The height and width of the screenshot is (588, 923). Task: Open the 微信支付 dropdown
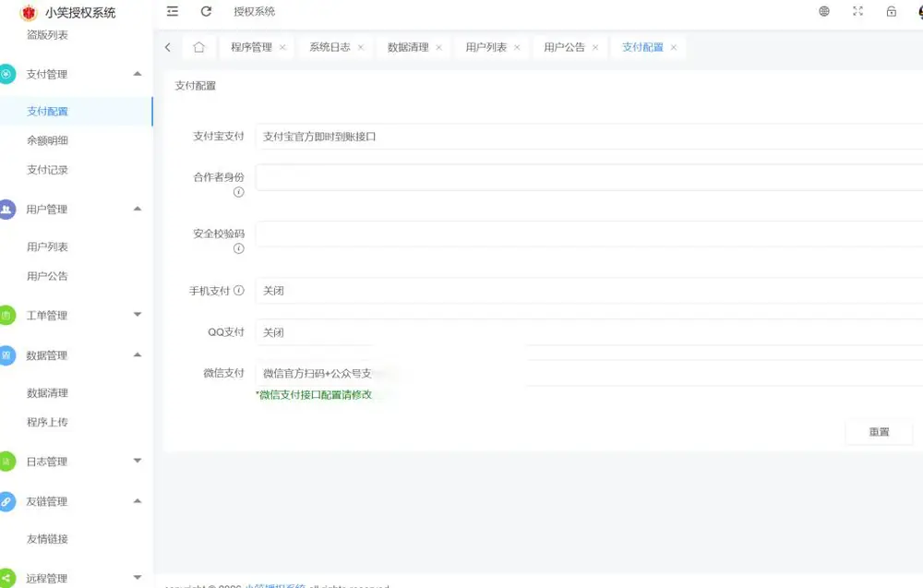[589, 373]
